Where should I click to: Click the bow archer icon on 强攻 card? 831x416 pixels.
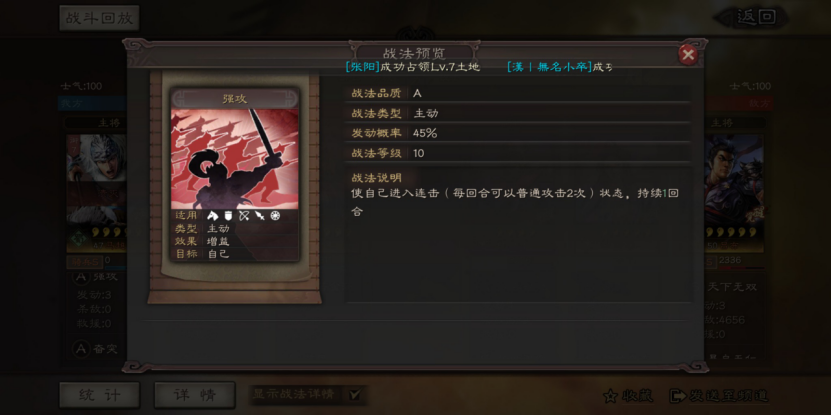point(244,215)
